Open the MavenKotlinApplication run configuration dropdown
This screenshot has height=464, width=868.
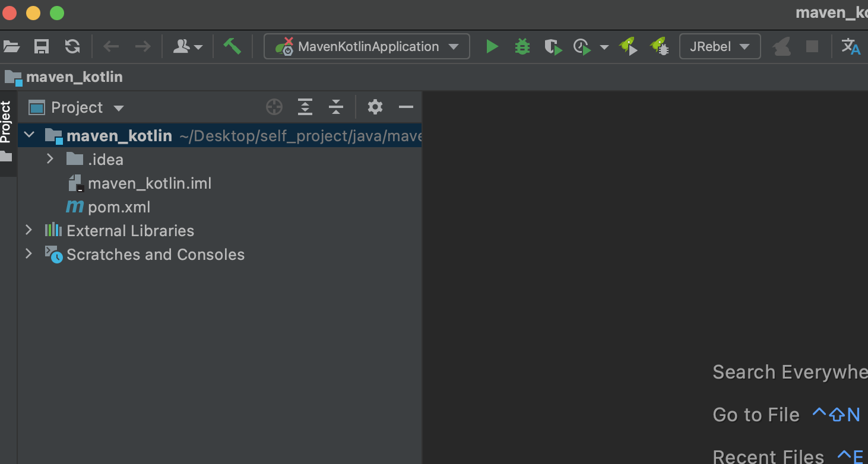pos(367,47)
